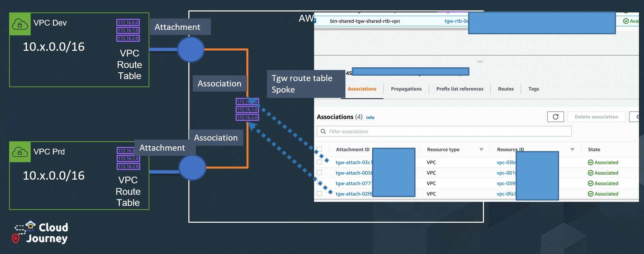The width and height of the screenshot is (644, 254).
Task: Click the VPC Dev attachment circle
Action: click(x=191, y=49)
